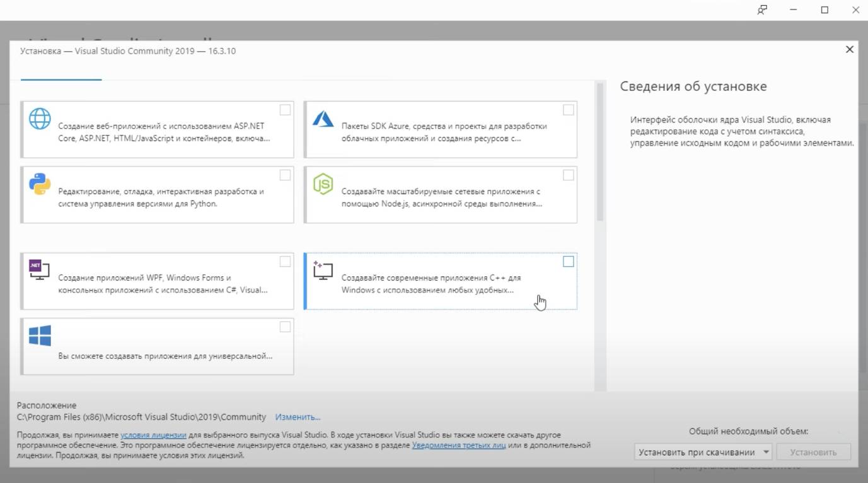868x483 pixels.
Task: Click the Windows logo Universal platform icon
Action: tap(40, 335)
